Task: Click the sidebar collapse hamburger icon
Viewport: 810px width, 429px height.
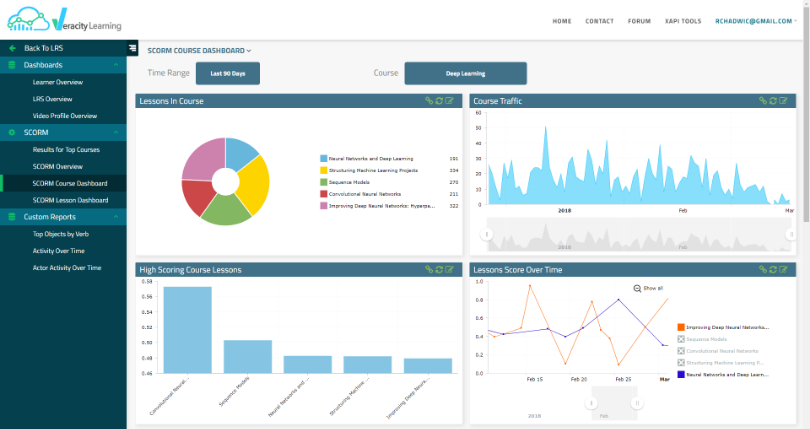Action: tap(133, 48)
